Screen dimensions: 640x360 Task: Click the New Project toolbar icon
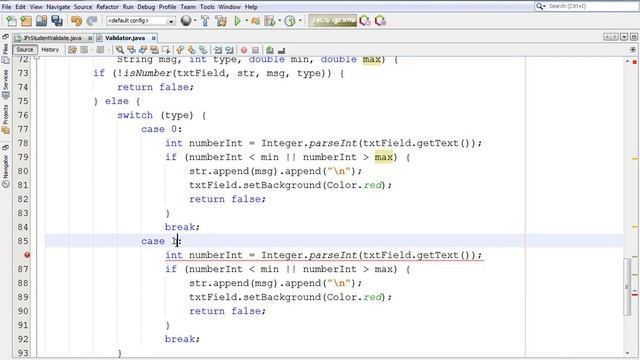[x=26, y=21]
